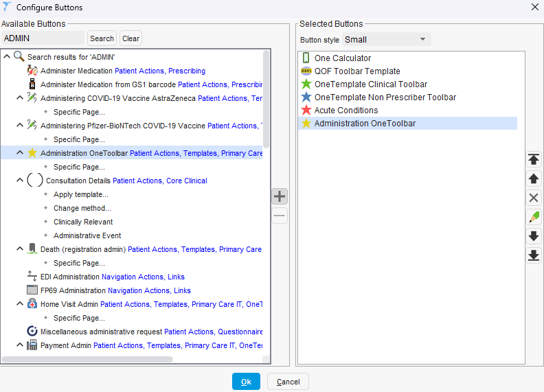544x392 pixels.
Task: Collapse Death (registration admin) tree node
Action: 20,249
